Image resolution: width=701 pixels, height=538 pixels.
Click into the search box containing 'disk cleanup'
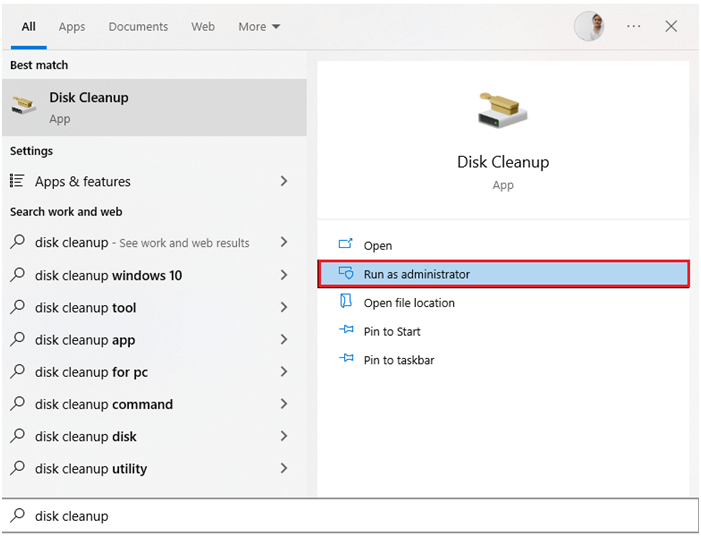[350, 516]
